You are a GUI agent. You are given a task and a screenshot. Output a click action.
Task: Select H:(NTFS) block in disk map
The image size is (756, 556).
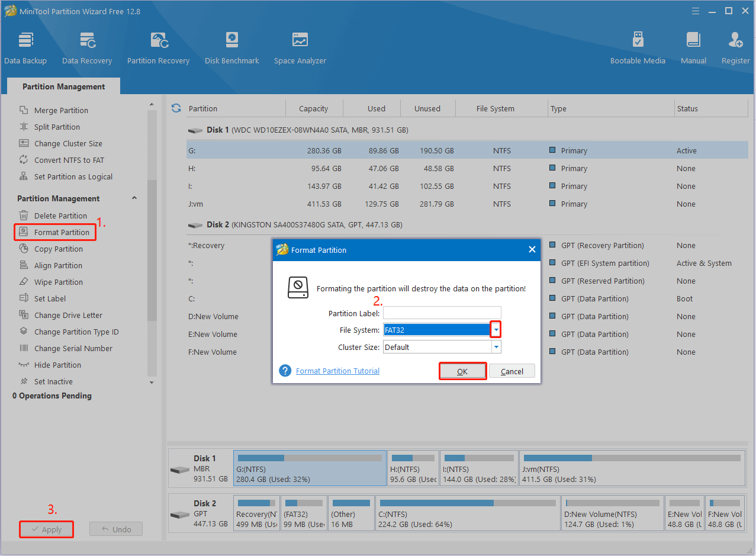coord(413,468)
